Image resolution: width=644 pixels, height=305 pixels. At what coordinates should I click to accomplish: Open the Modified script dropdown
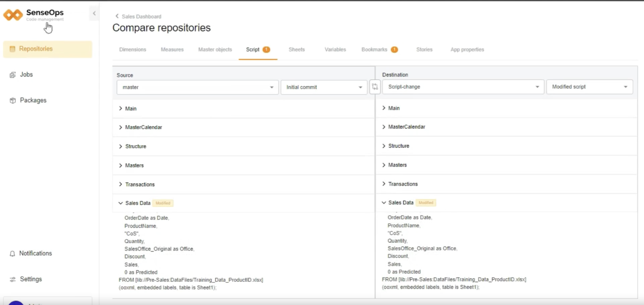click(590, 87)
